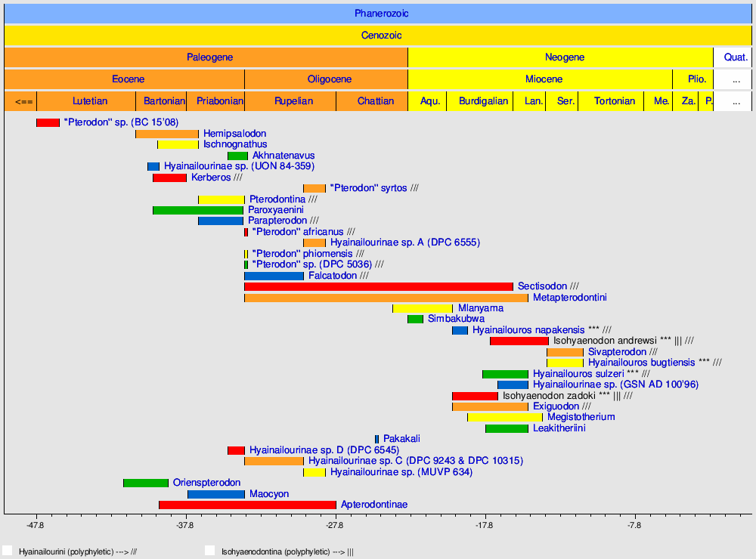Open the Kerberos taxon link
Screen dimensions: 756x559
211,178
